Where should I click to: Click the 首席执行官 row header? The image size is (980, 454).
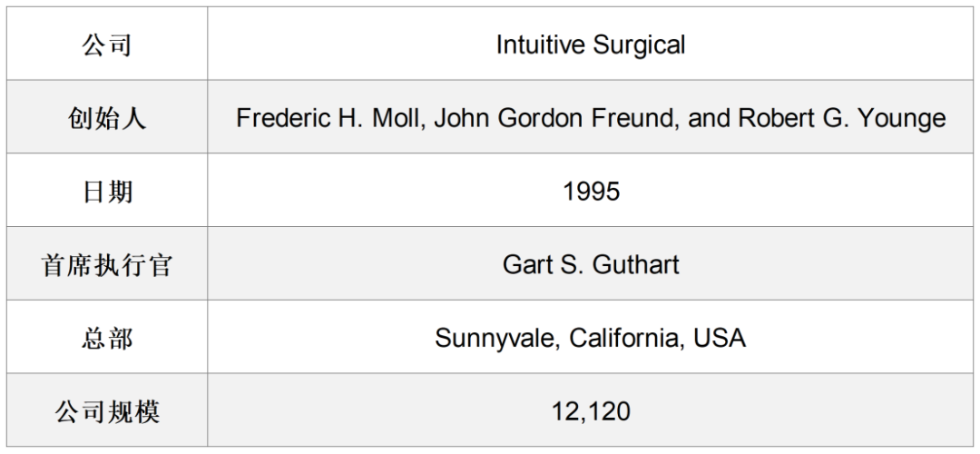(x=107, y=263)
